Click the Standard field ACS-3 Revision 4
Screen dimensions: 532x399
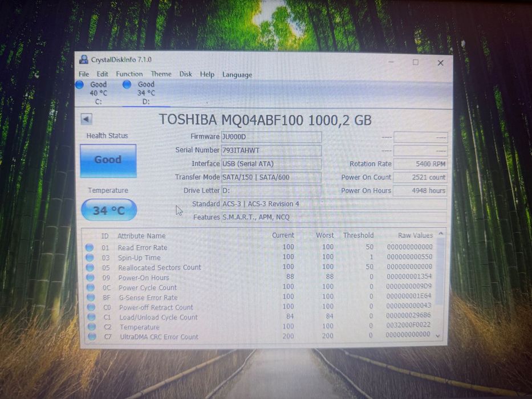pyautogui.click(x=334, y=204)
